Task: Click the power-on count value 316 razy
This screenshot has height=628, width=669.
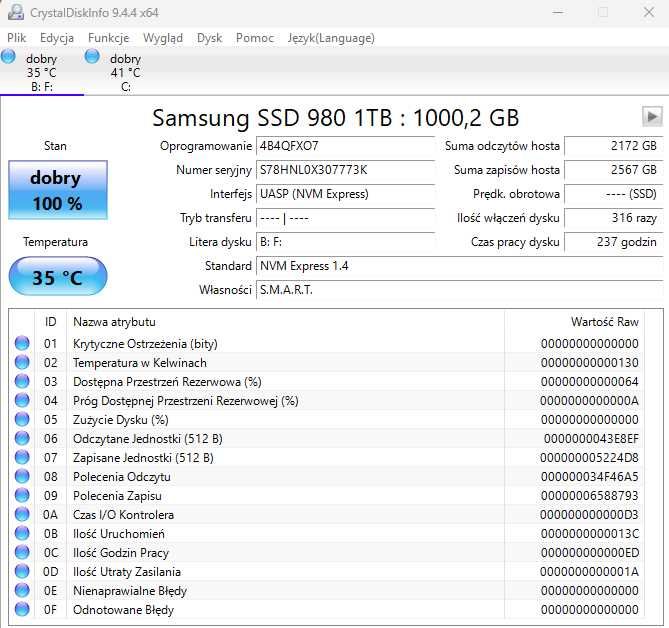Action: [x=614, y=218]
